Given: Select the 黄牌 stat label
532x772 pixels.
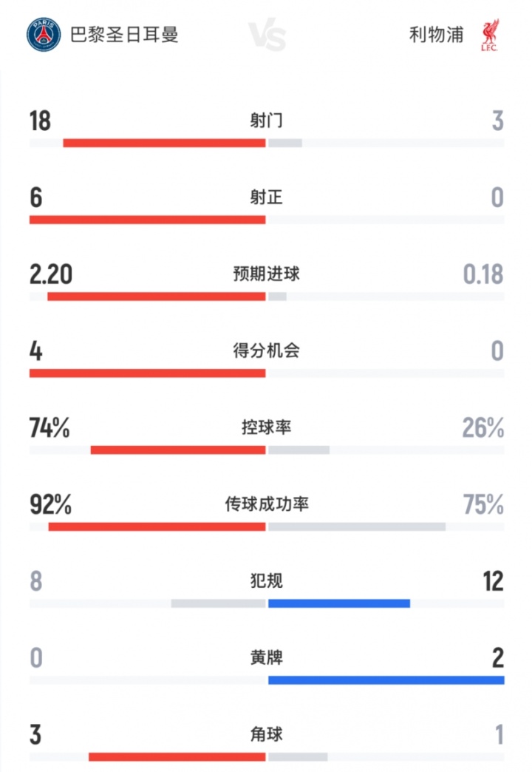Looking at the screenshot, I should point(266,657).
